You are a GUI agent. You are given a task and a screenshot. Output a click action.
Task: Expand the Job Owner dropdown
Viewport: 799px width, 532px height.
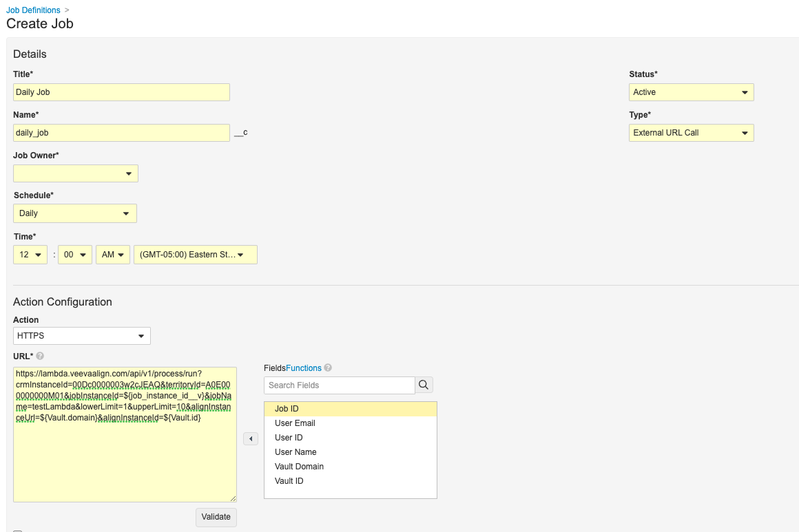[x=76, y=173]
